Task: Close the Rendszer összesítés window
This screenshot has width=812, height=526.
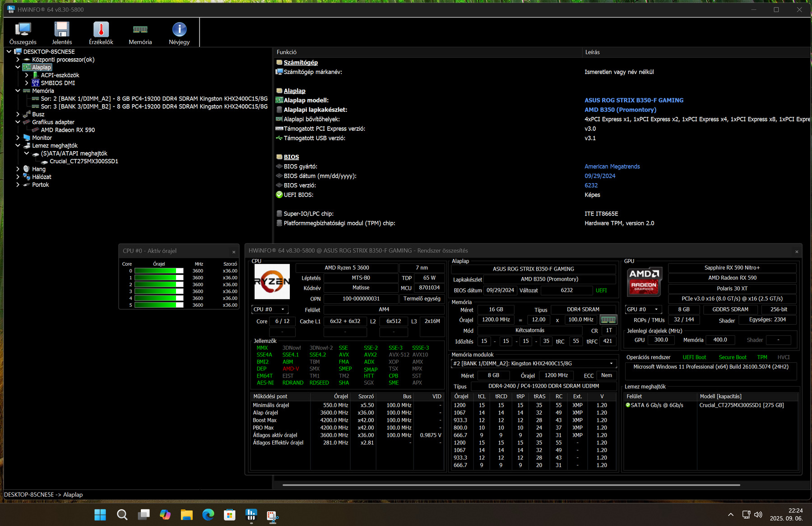Action: click(x=797, y=252)
